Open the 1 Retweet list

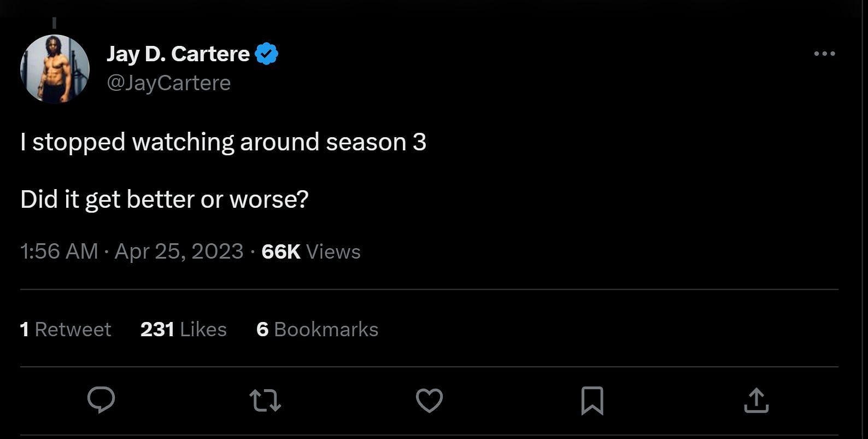(x=66, y=329)
